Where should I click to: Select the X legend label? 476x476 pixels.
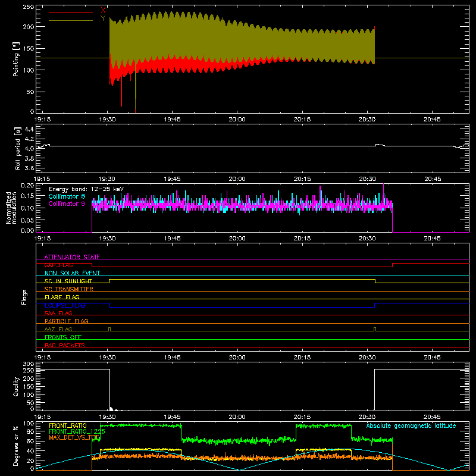[103, 11]
